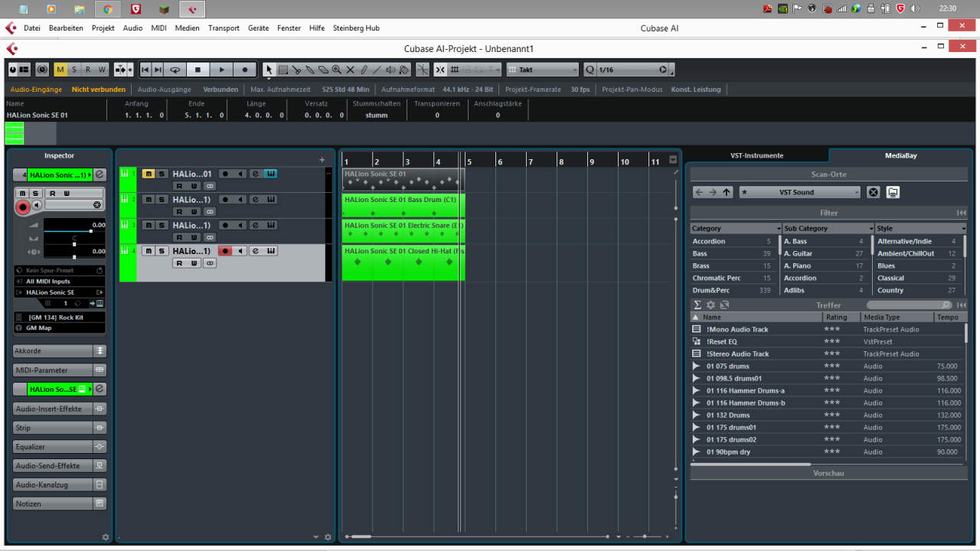The width and height of the screenshot is (980, 551).
Task: Select the Draw pencil tool
Action: (364, 70)
